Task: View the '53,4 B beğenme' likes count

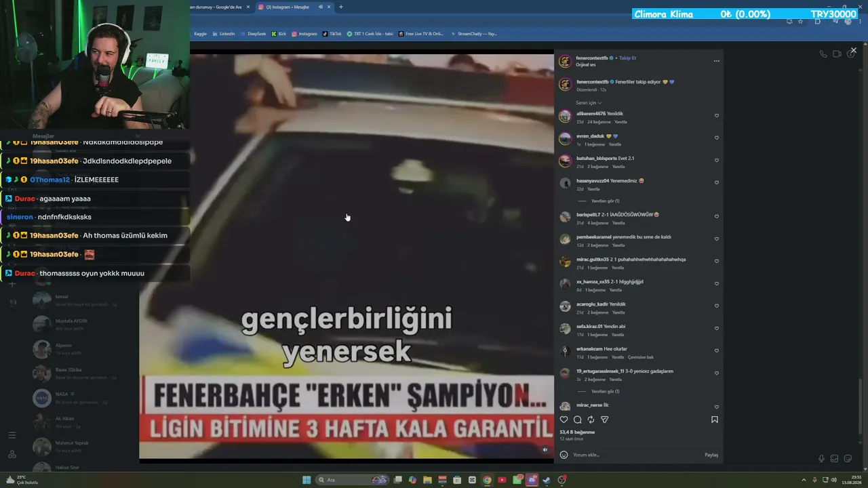Action: tap(577, 432)
